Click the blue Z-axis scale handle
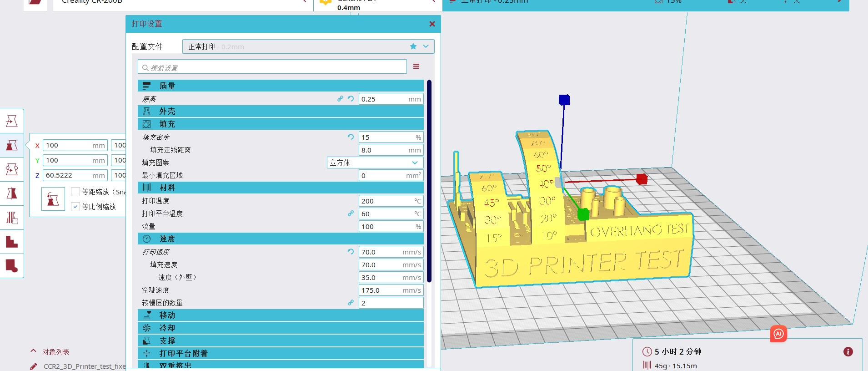 pos(564,100)
